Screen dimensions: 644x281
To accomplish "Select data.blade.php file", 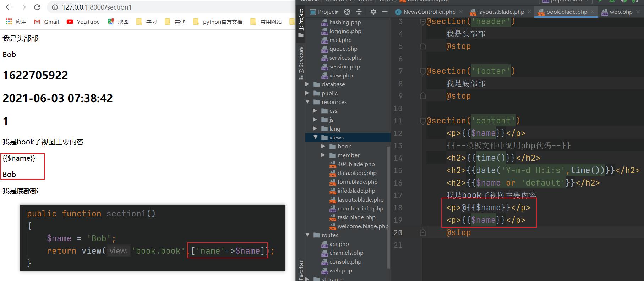I will click(353, 173).
